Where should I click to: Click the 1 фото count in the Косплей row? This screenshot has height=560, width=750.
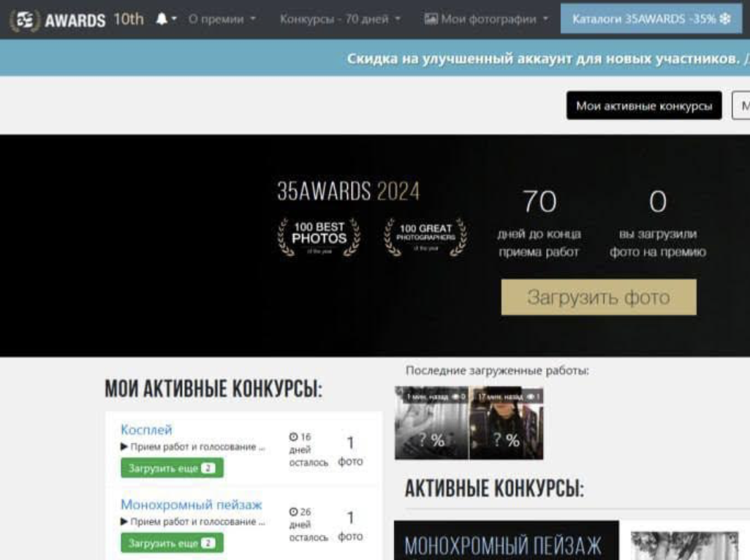point(350,450)
